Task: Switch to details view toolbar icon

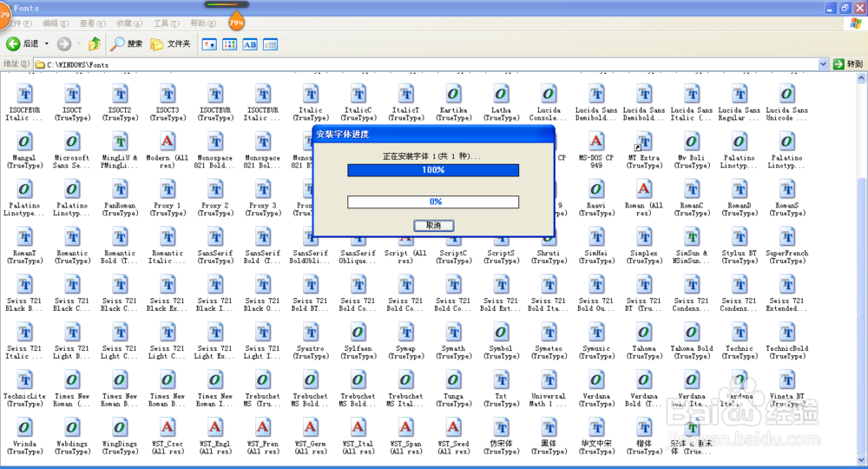Action: (x=270, y=44)
